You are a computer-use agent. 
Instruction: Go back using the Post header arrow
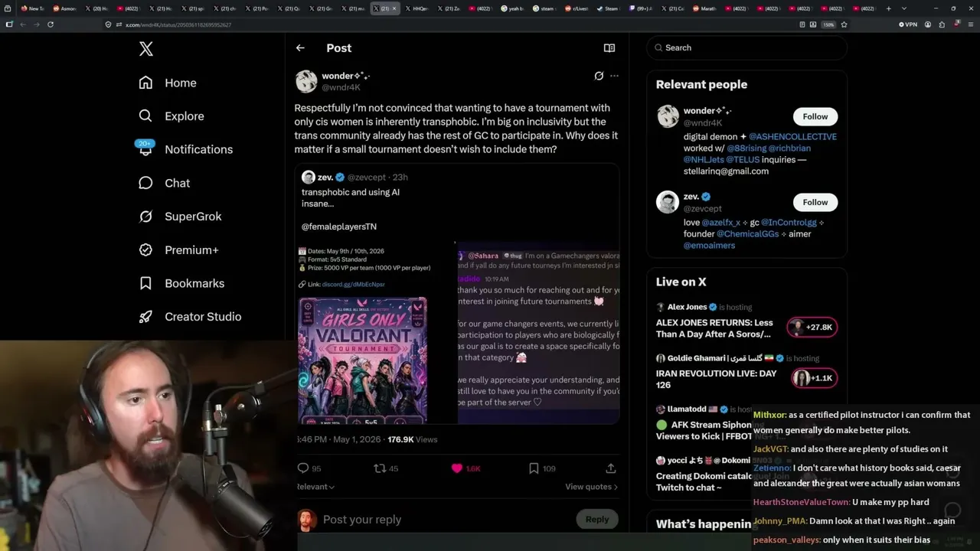pyautogui.click(x=300, y=47)
